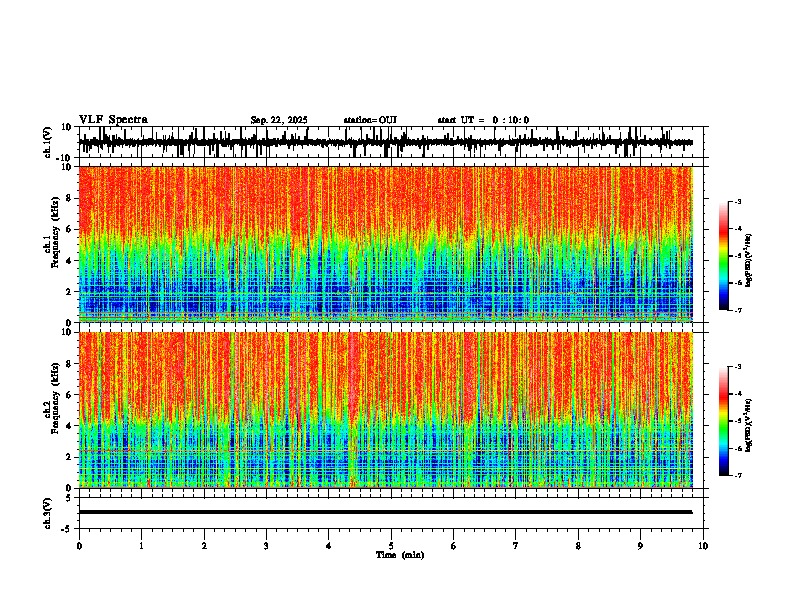Viewport: 792px width, 612px height.
Task: Click the ch.2 spectrogram color scale bar
Action: [x=724, y=421]
